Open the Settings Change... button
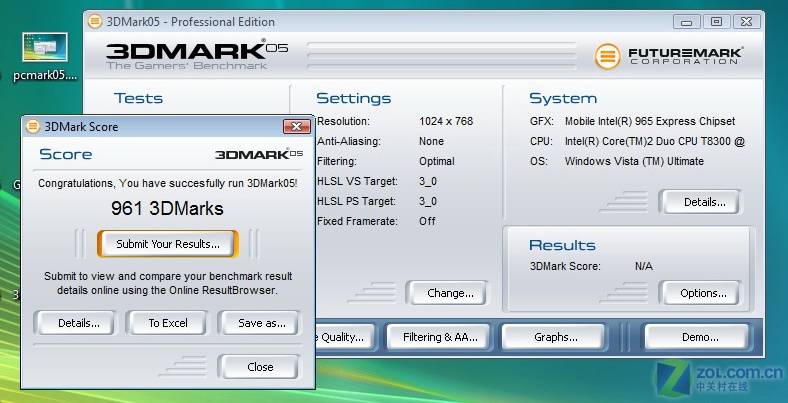The image size is (788, 403). pyautogui.click(x=447, y=293)
